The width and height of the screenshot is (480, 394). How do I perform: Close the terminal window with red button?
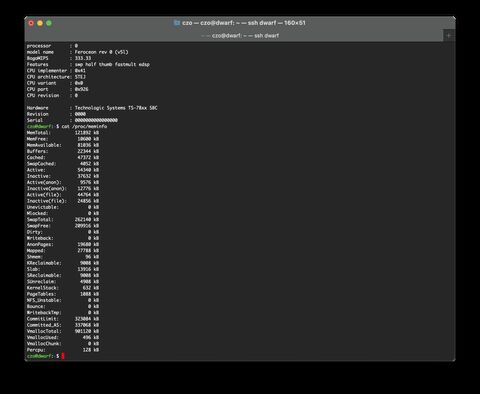(31, 23)
